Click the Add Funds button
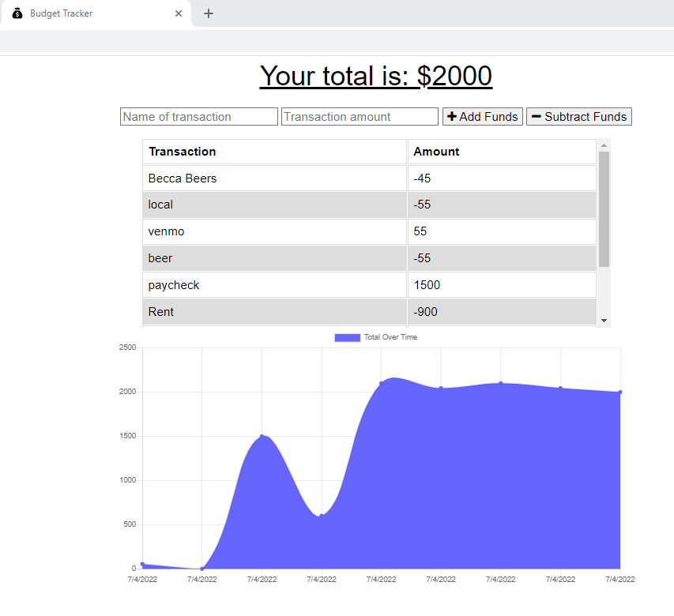 482,116
